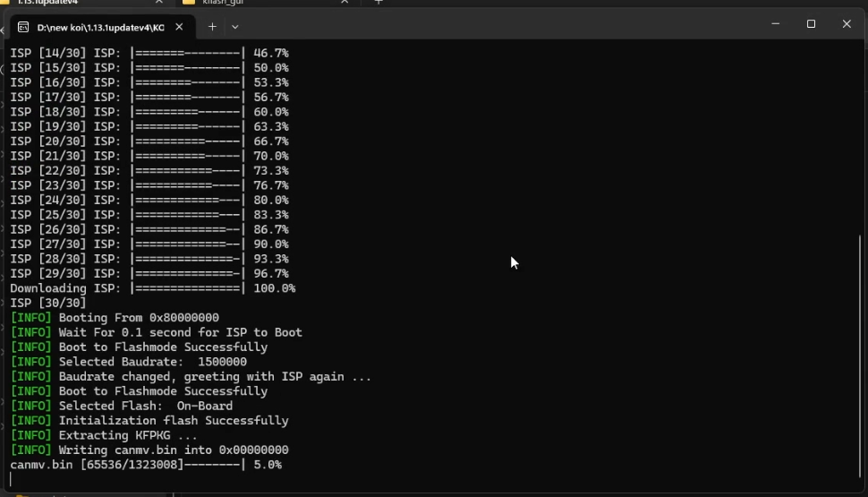Expand the terminal profile dropdown chevron
868x497 pixels.
click(235, 27)
